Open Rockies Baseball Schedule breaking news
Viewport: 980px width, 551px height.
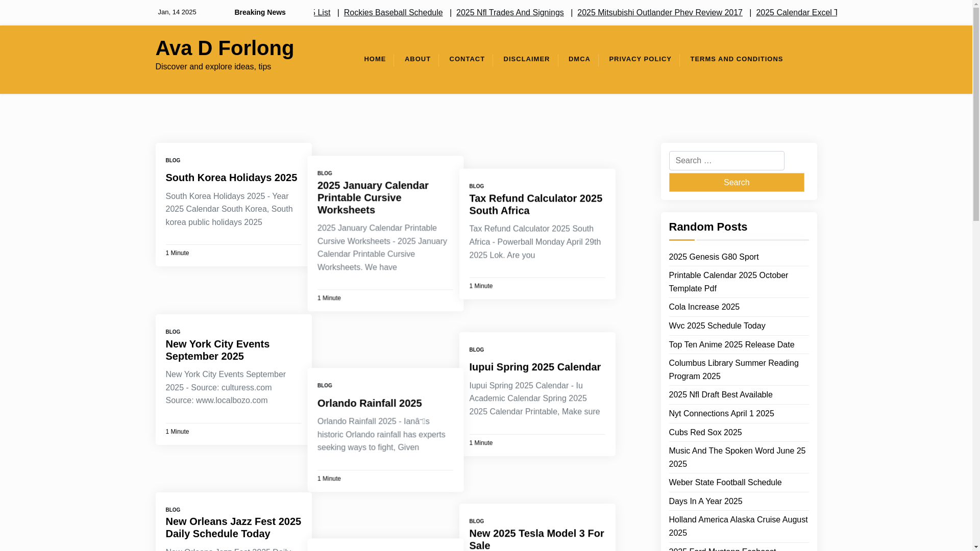[393, 13]
